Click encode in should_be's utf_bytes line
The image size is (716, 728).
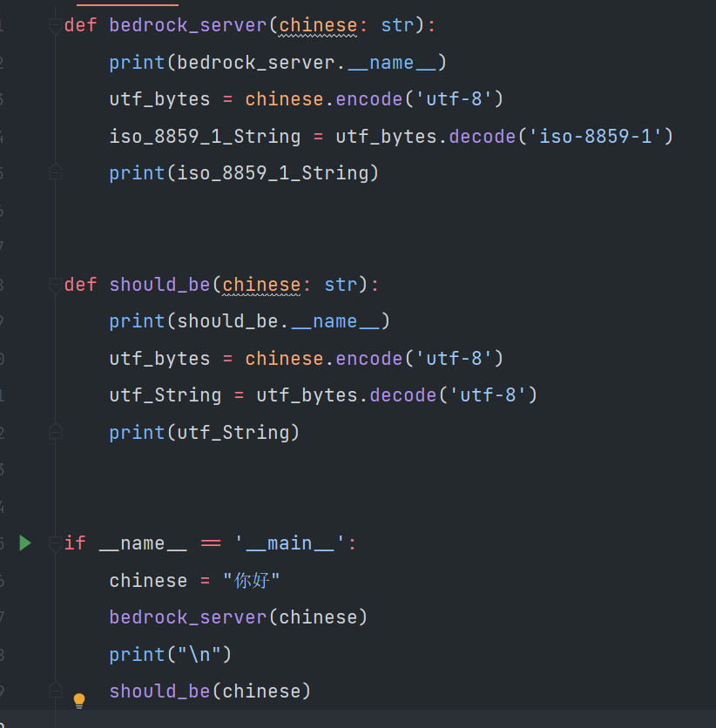[369, 359]
